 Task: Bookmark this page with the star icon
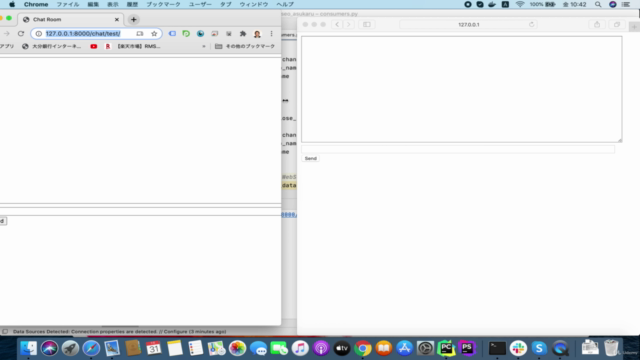click(x=154, y=33)
